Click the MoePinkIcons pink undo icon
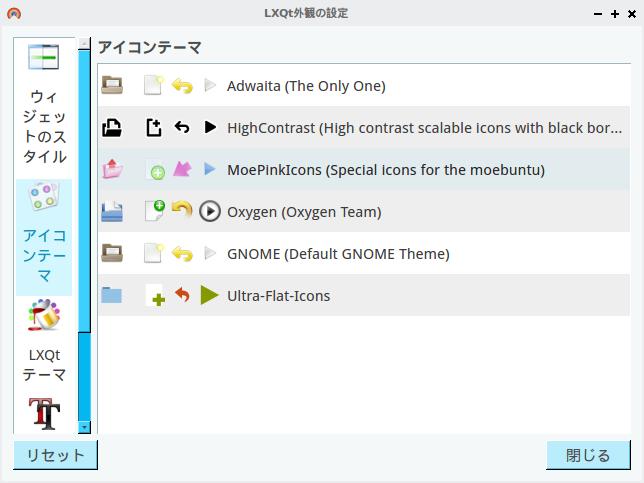 (x=182, y=169)
